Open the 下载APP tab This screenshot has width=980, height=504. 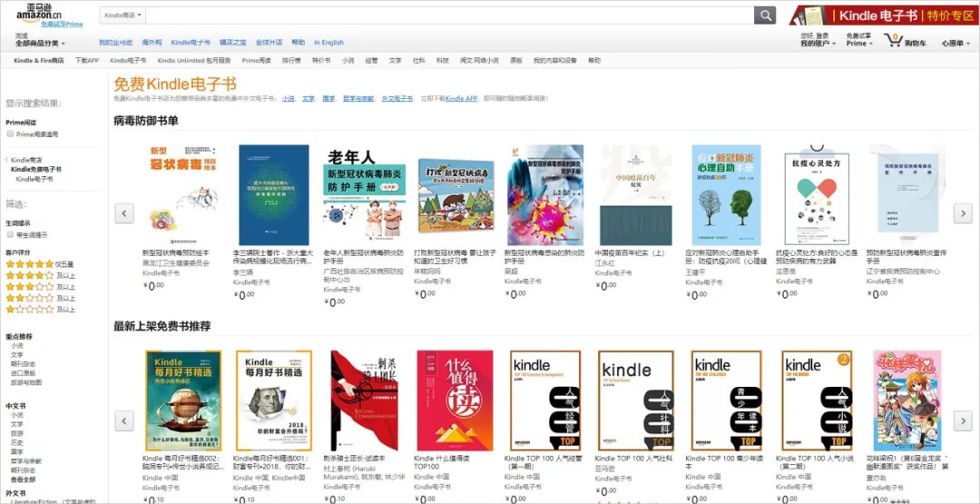87,61
